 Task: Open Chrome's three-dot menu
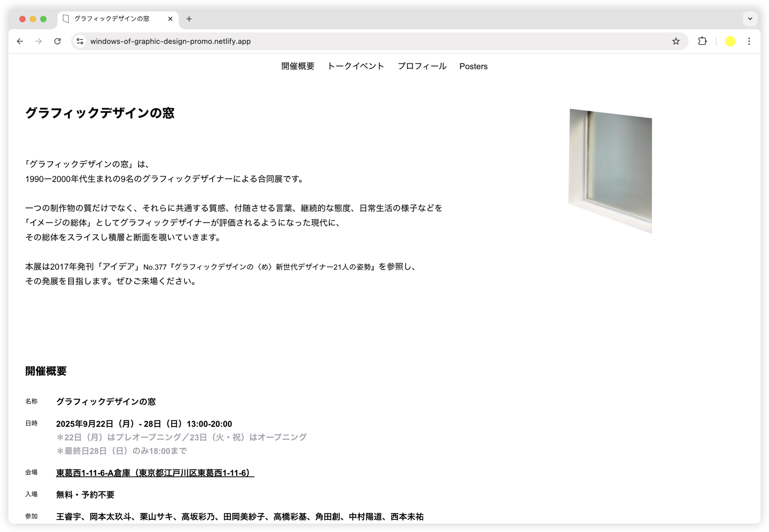tap(749, 41)
